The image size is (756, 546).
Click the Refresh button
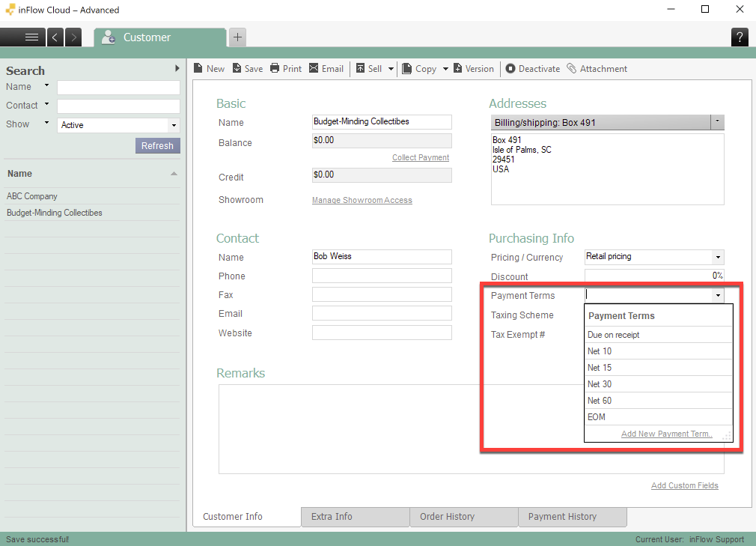point(158,145)
